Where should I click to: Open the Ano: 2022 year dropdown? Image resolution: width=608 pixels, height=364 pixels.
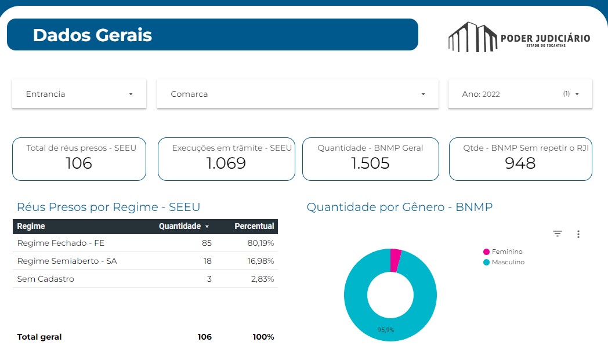[x=520, y=94]
